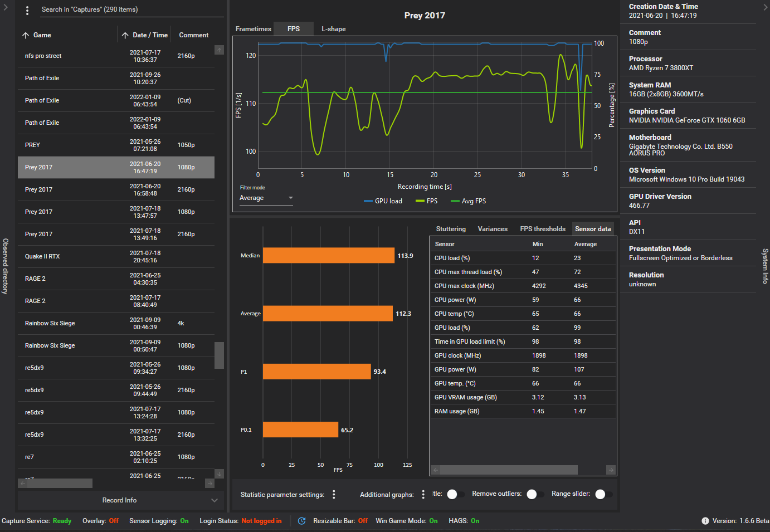Click the capture list horizontal scroll-right arrow
Screen dimensions: 770x532
(209, 484)
